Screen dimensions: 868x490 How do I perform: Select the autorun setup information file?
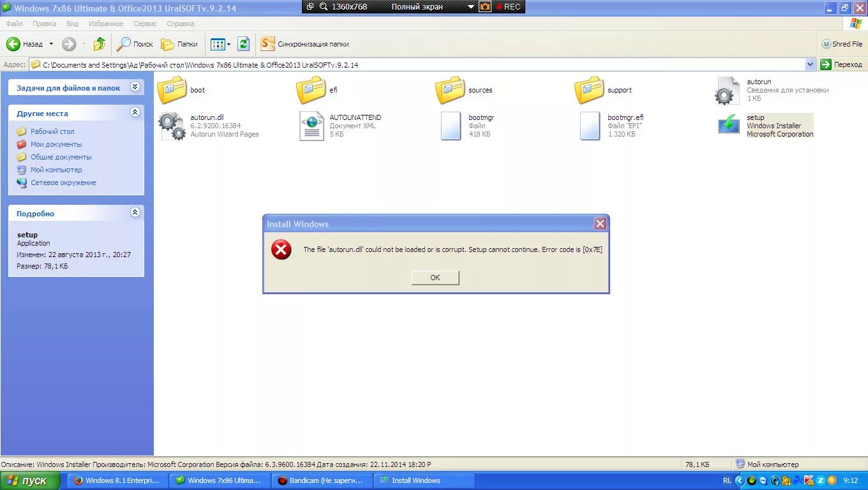[x=727, y=91]
